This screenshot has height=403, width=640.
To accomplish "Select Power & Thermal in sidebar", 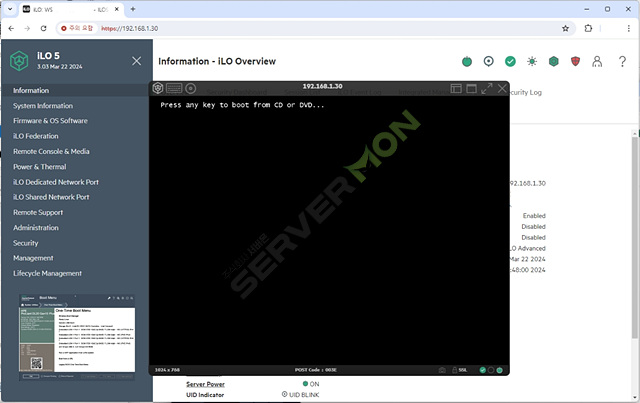I will click(x=40, y=167).
